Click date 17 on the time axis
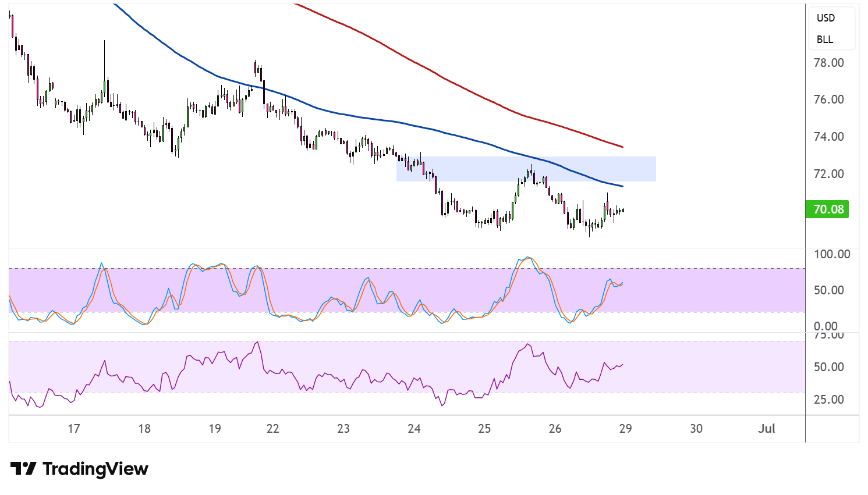Image resolution: width=868 pixels, height=495 pixels. [73, 429]
